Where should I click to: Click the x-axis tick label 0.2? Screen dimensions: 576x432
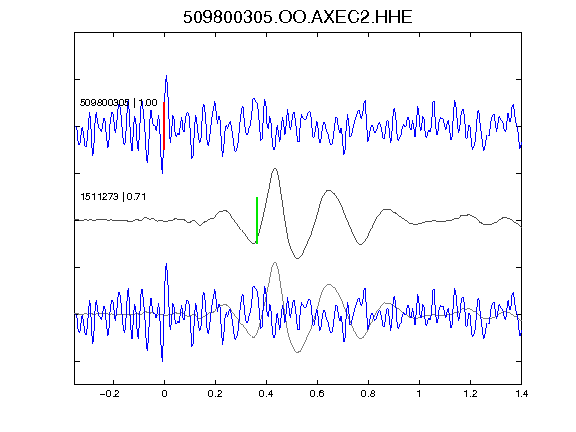[215, 394]
